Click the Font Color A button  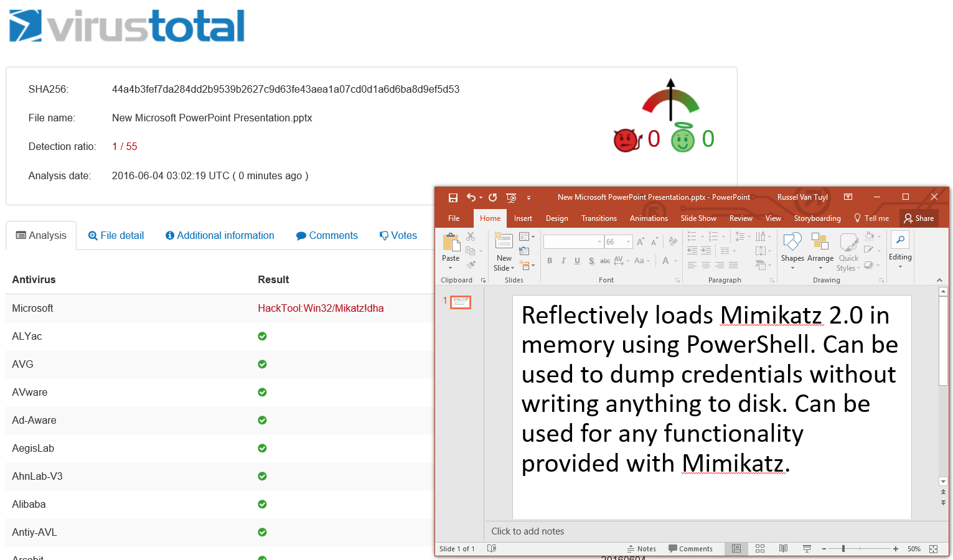click(665, 261)
